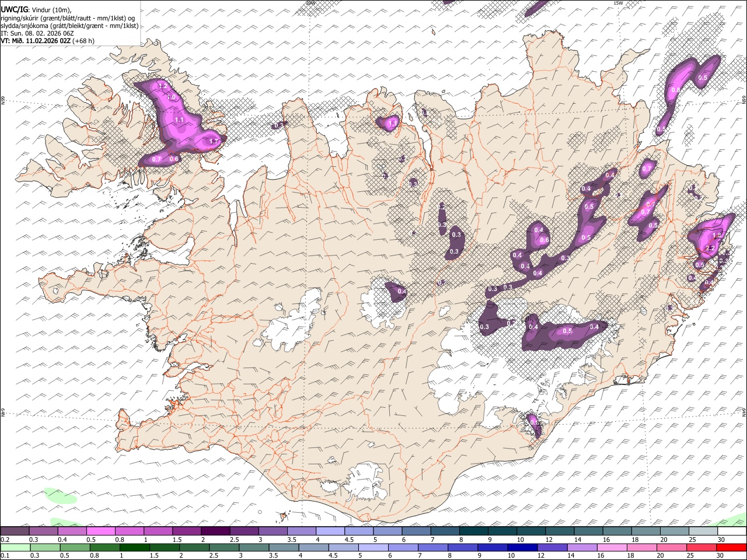747x560 pixels.
Task: Select the light pink swatch between 16 and 18
Action: tap(612, 547)
